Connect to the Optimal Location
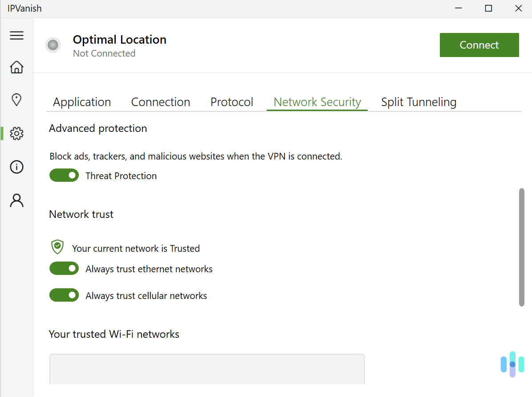The height and width of the screenshot is (397, 532). (479, 45)
